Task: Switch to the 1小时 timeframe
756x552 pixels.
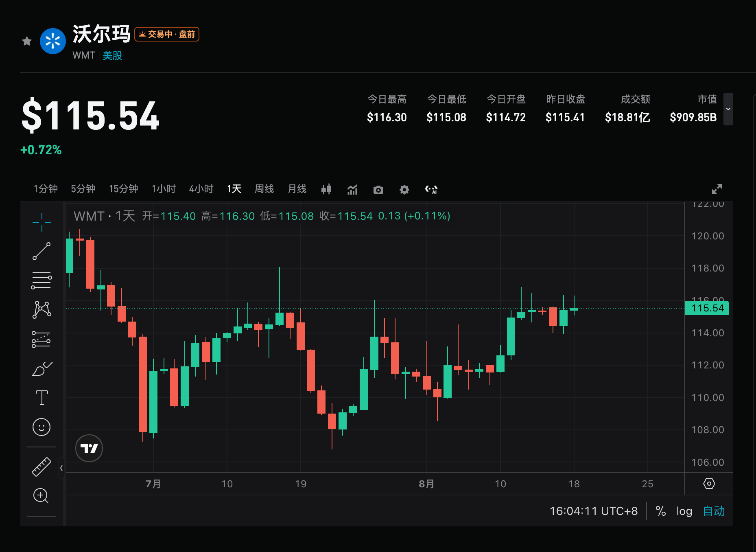Action: [x=164, y=189]
